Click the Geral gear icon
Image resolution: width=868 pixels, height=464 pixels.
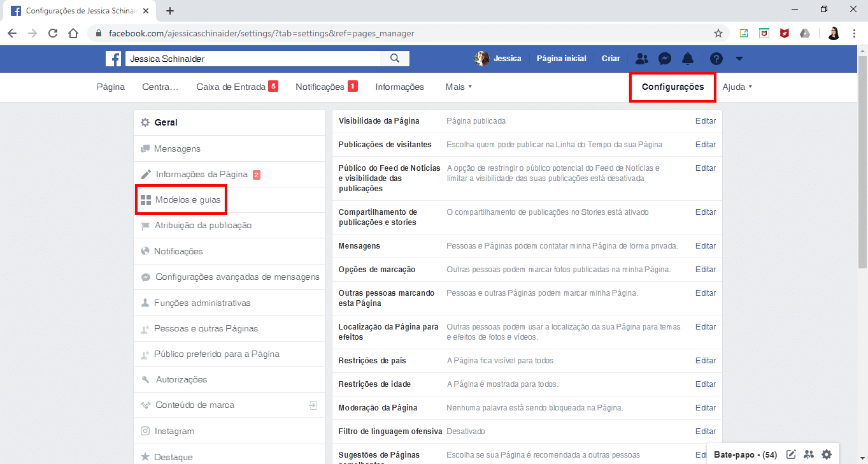(145, 122)
